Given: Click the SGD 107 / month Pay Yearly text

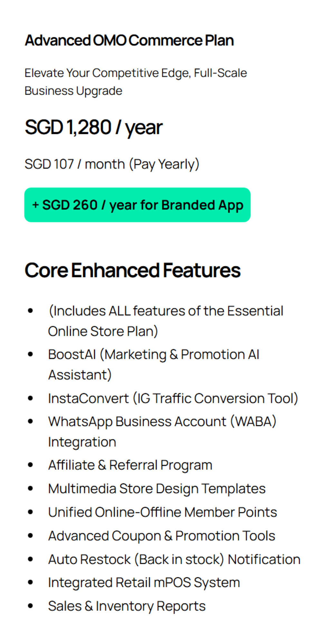Looking at the screenshot, I should [112, 164].
